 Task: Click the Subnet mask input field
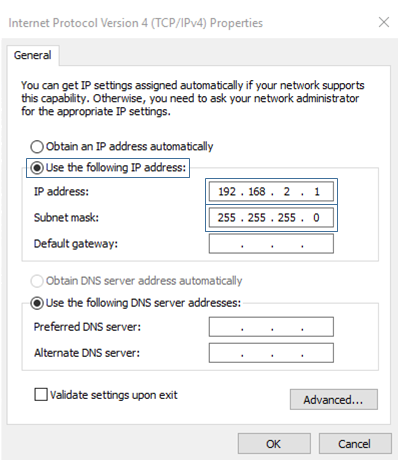click(x=271, y=218)
